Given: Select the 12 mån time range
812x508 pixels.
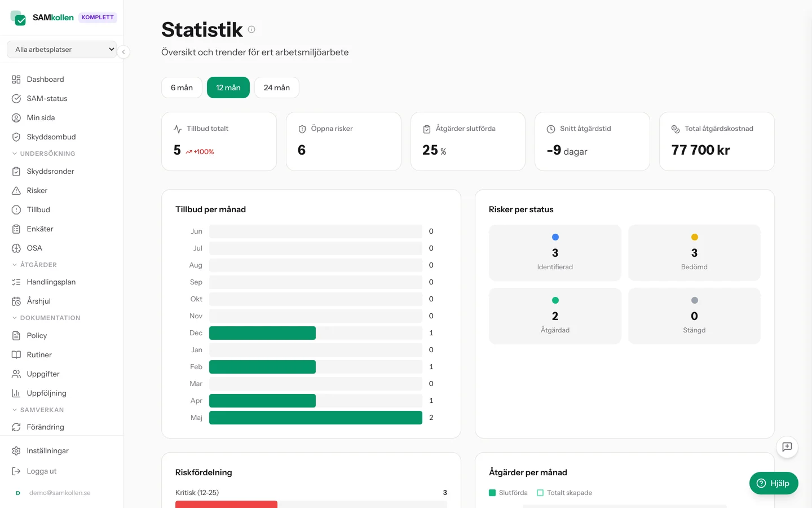Looking at the screenshot, I should (x=228, y=87).
